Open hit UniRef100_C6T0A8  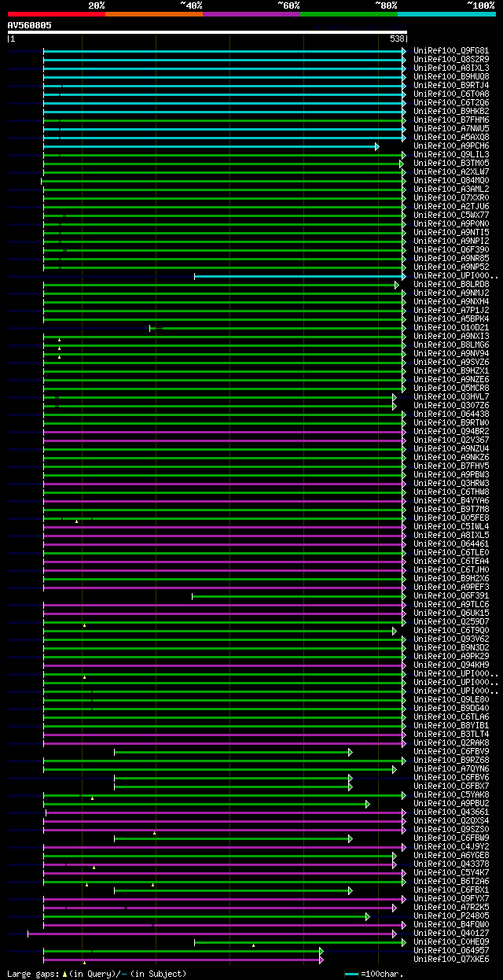pyautogui.click(x=451, y=94)
